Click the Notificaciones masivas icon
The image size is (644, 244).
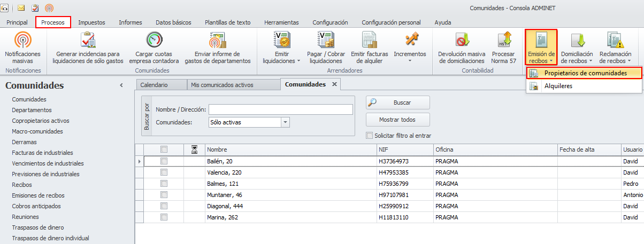click(22, 41)
